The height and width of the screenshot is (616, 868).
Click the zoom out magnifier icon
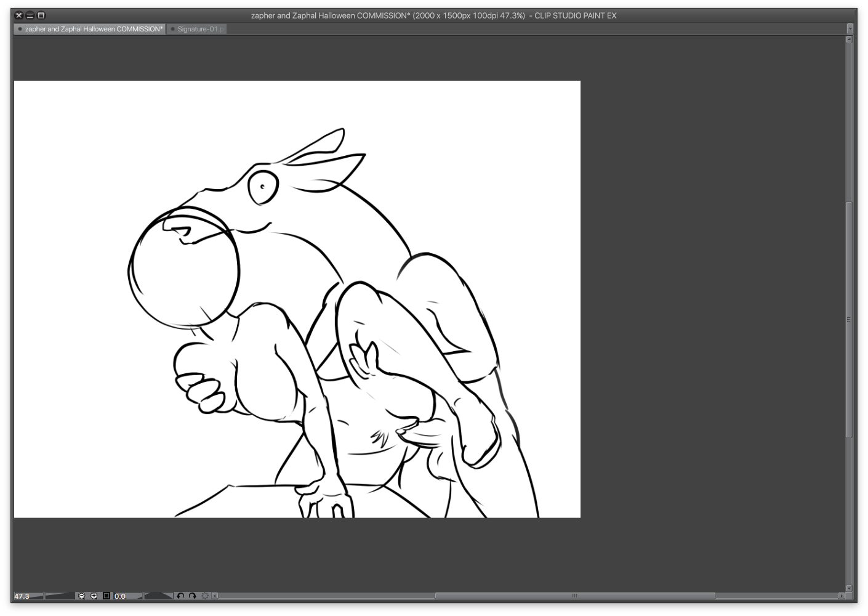81,596
